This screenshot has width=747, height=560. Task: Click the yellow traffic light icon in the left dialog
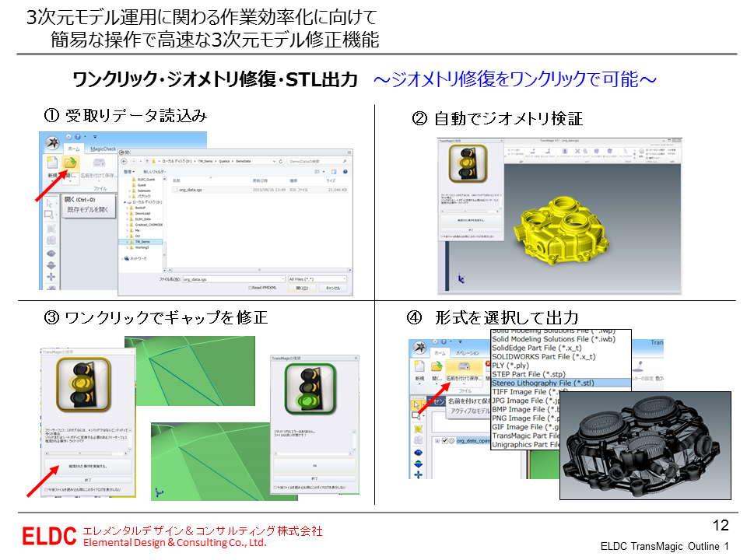coord(83,385)
